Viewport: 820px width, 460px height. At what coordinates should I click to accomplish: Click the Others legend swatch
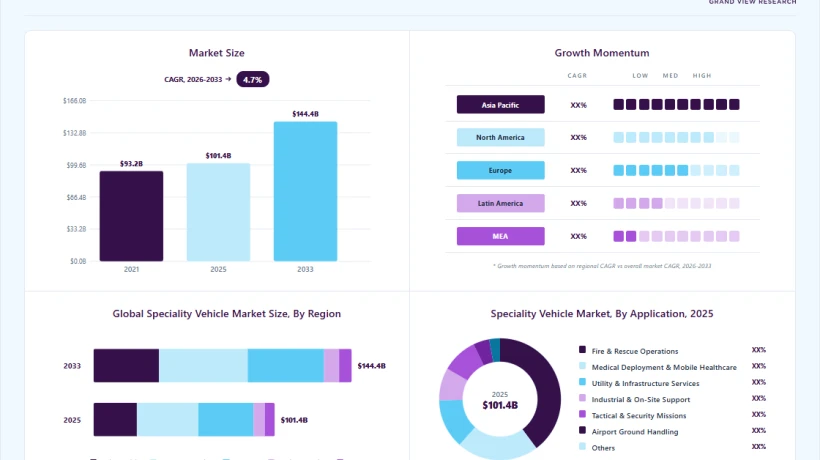583,446
